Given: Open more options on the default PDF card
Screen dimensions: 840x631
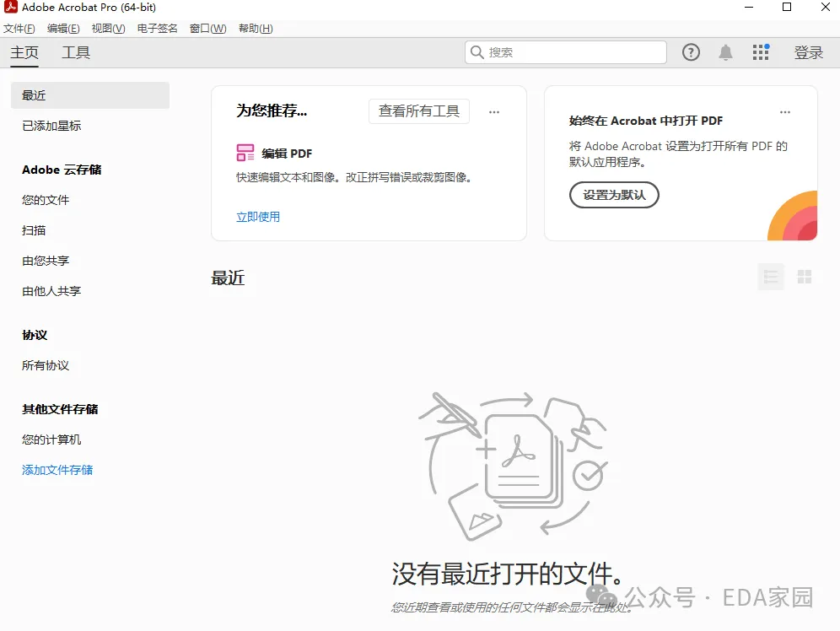Looking at the screenshot, I should pyautogui.click(x=785, y=112).
